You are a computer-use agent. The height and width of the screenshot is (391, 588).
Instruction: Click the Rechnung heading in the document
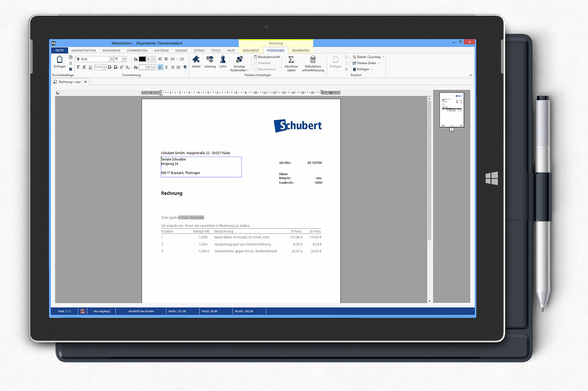coord(172,193)
